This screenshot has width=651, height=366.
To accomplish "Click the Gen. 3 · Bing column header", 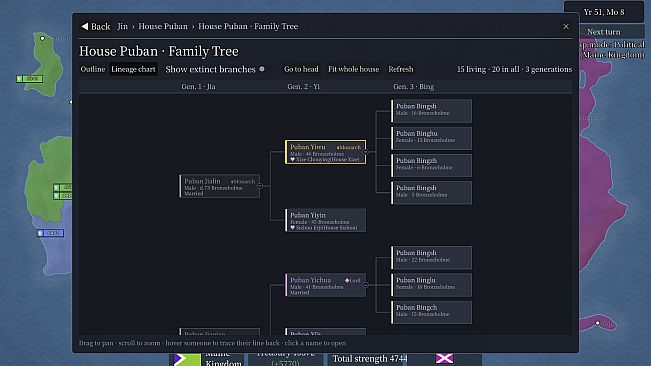I will (x=414, y=87).
